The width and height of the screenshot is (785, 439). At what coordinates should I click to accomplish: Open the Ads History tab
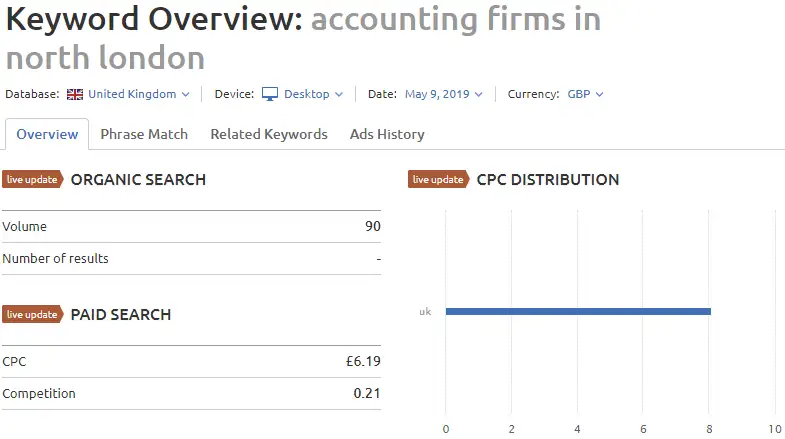[x=387, y=134]
